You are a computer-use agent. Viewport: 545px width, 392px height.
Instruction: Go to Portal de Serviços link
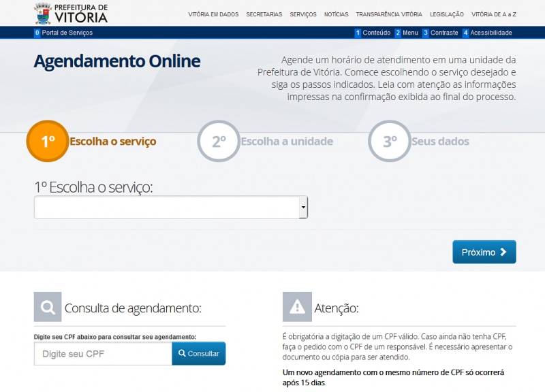(x=63, y=33)
